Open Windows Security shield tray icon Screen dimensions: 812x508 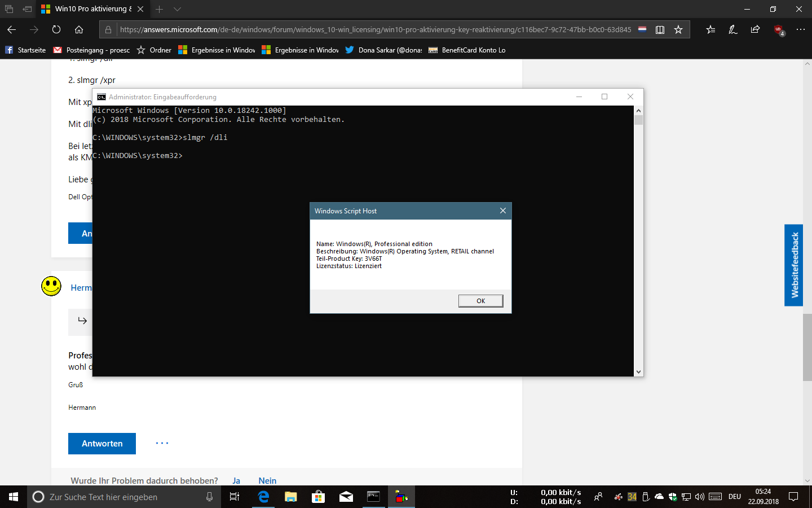[673, 497]
